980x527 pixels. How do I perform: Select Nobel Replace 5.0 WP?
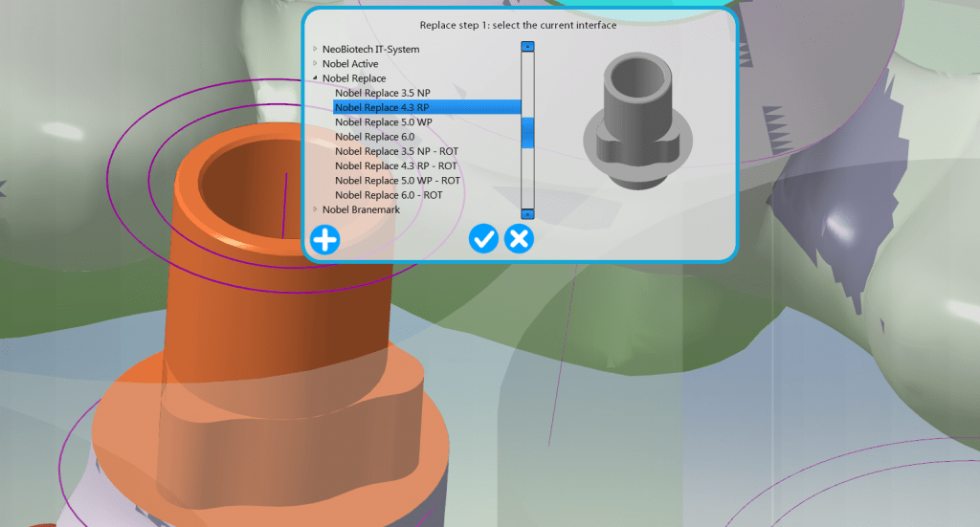point(383,121)
